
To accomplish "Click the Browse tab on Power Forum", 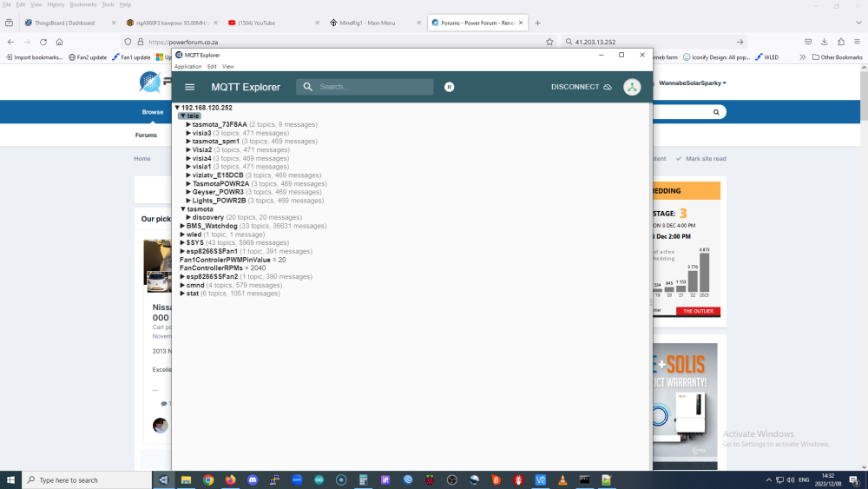I will [152, 112].
